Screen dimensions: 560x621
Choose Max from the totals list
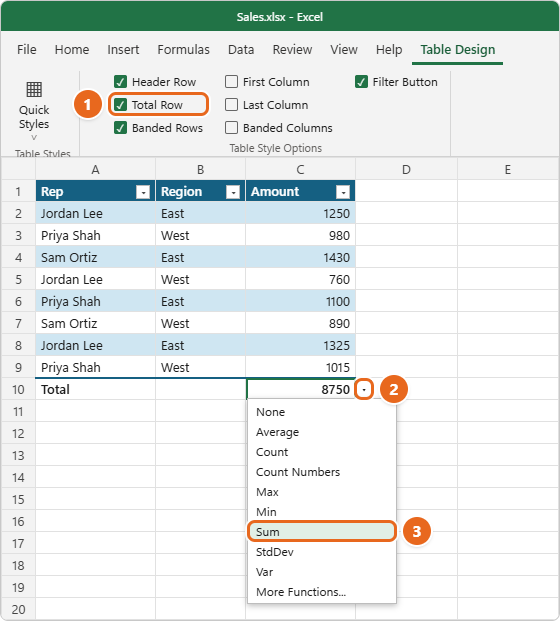coord(322,492)
